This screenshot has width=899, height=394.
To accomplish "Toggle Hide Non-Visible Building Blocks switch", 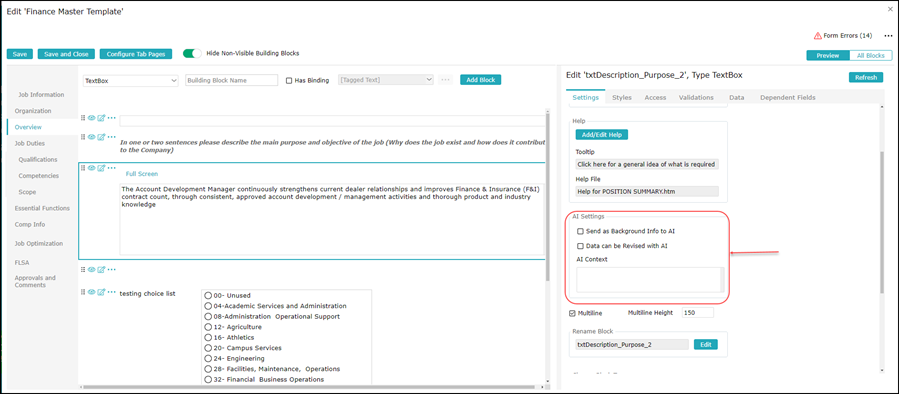I will (x=192, y=53).
